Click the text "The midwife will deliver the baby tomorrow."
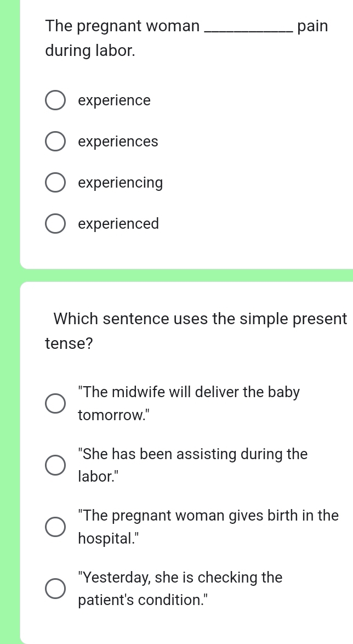353x644 pixels. click(189, 403)
